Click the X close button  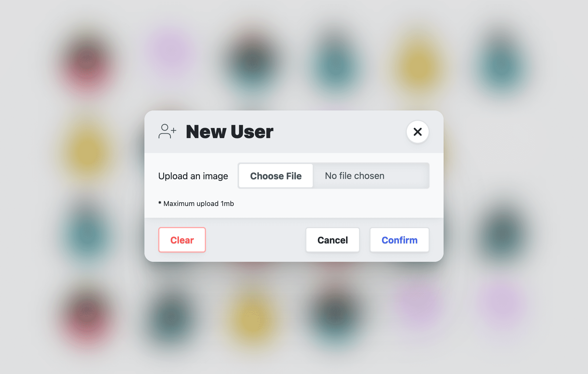(417, 131)
